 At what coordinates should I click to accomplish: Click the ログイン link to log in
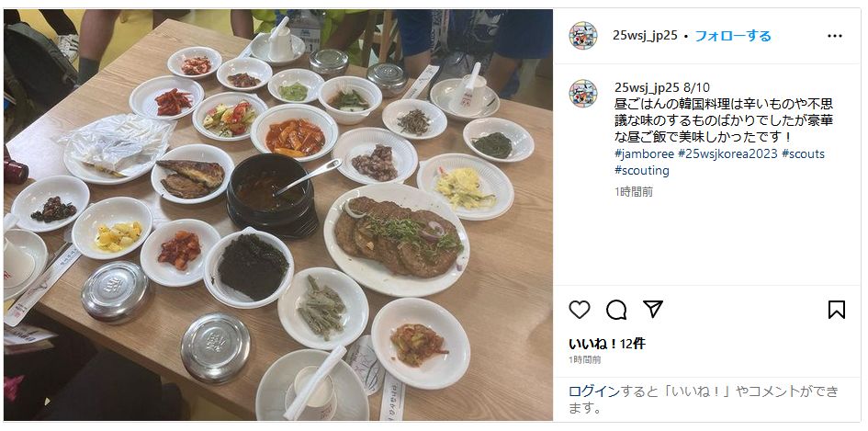(x=594, y=391)
